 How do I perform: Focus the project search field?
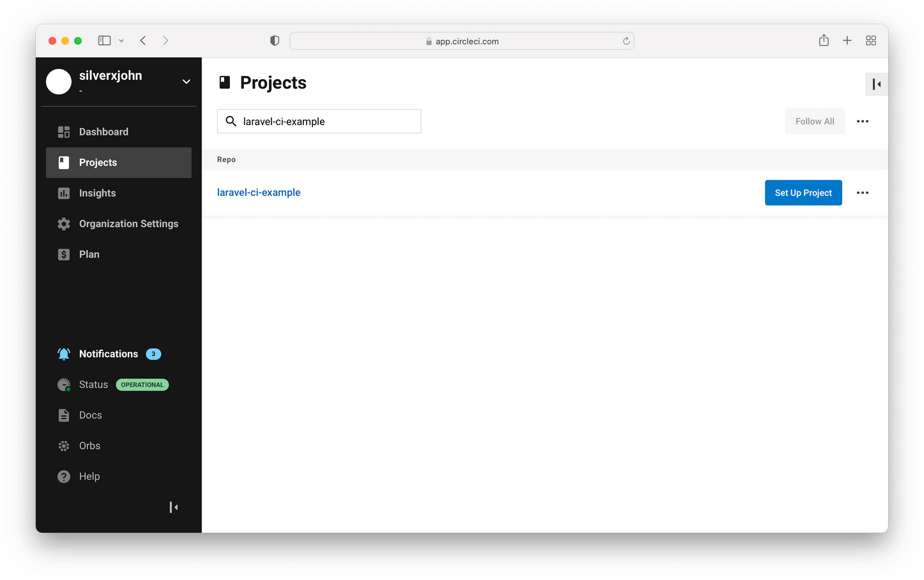[326, 121]
